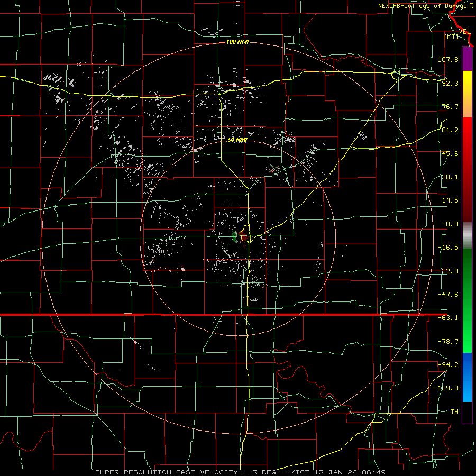Viewport: 476px width, 476px height.
Task: Click the [KT] units label
Action: click(452, 36)
